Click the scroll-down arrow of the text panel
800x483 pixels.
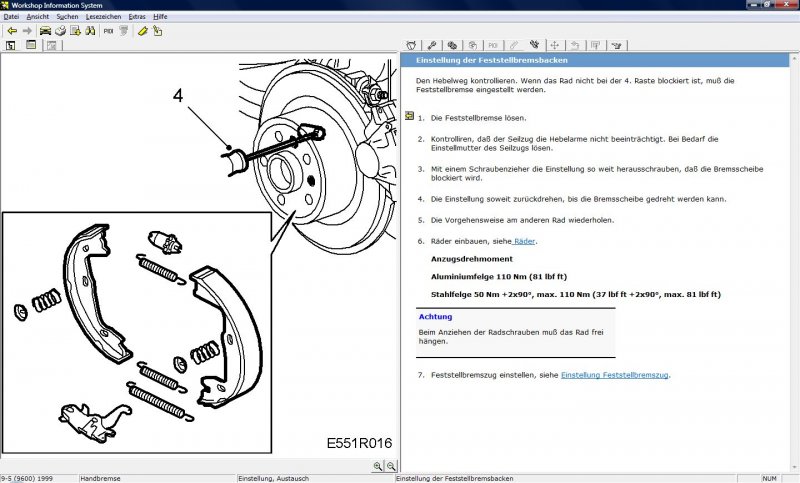[x=796, y=467]
